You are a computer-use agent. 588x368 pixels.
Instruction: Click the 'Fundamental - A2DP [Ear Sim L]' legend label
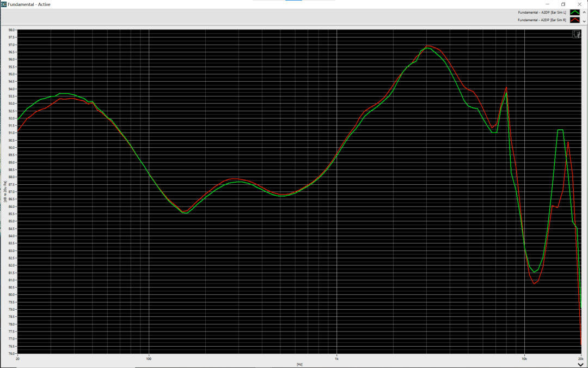[542, 13]
